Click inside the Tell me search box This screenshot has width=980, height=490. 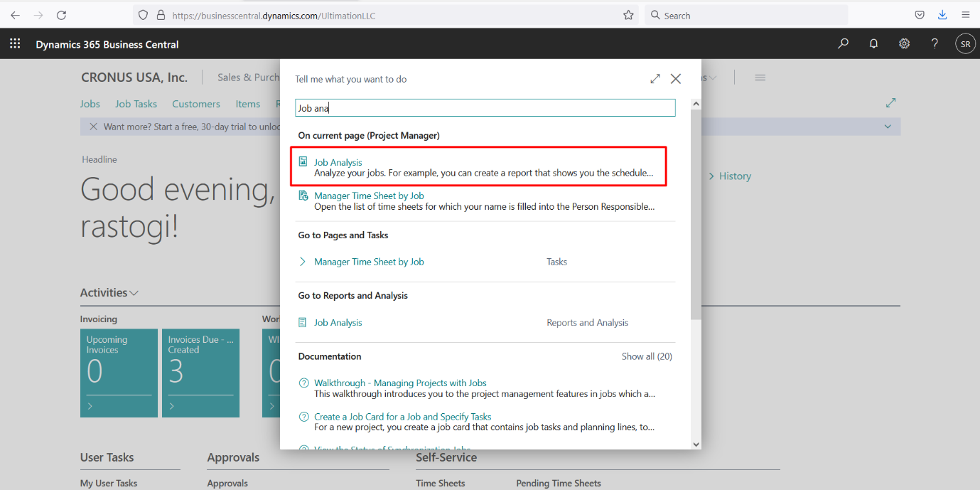point(485,107)
